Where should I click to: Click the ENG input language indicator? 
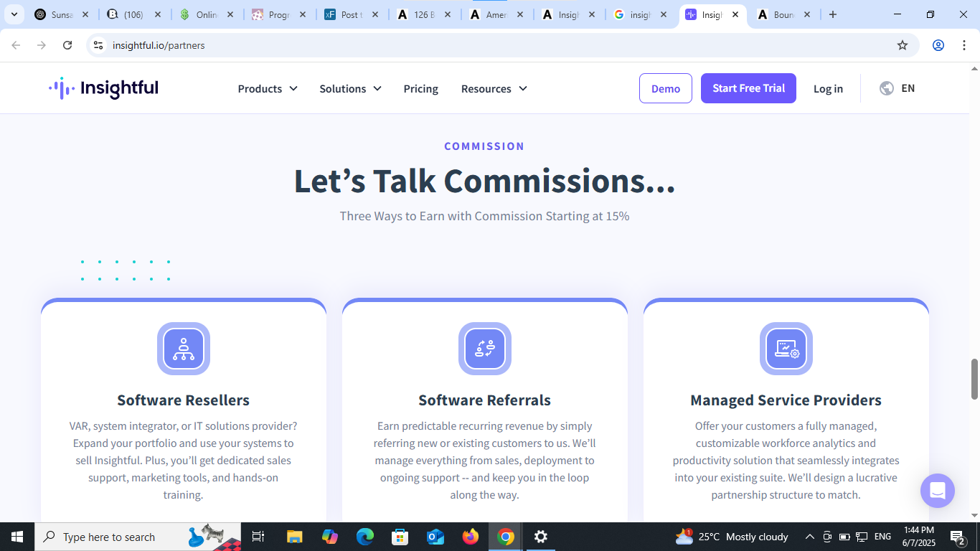(882, 537)
